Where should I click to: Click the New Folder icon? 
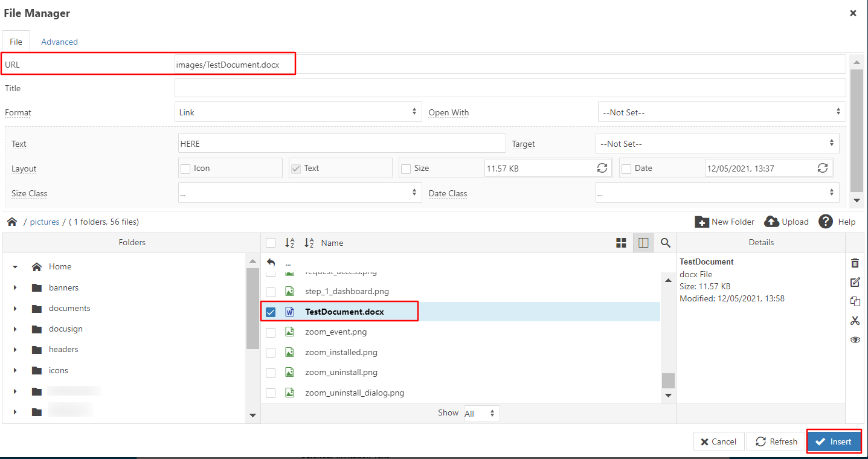click(702, 222)
